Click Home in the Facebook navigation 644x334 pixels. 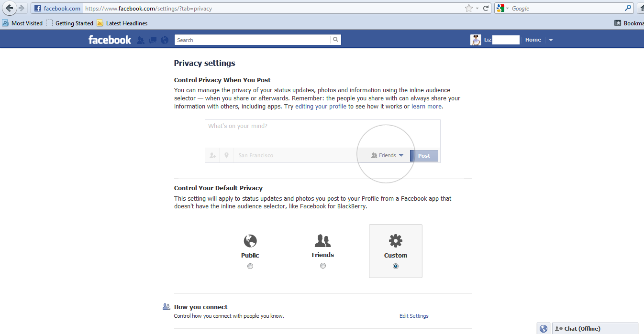pos(533,40)
